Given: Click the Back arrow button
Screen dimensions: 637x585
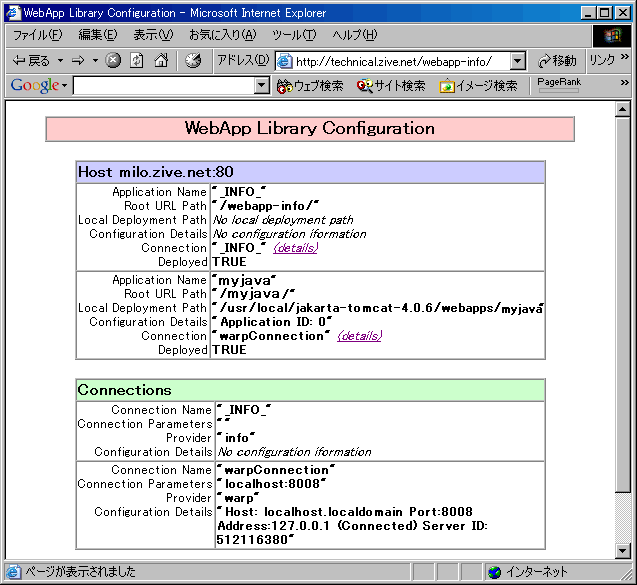Looking at the screenshot, I should click(x=30, y=61).
